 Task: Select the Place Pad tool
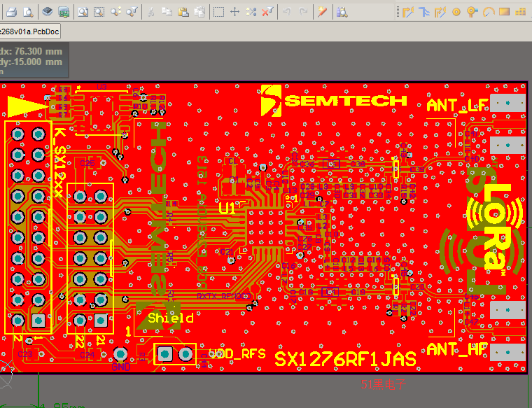(x=456, y=12)
